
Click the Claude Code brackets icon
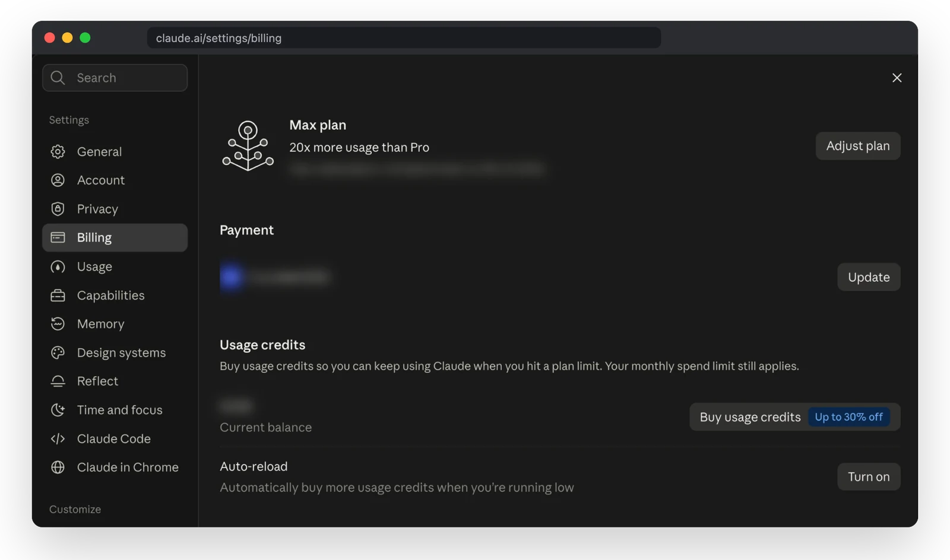pos(58,439)
